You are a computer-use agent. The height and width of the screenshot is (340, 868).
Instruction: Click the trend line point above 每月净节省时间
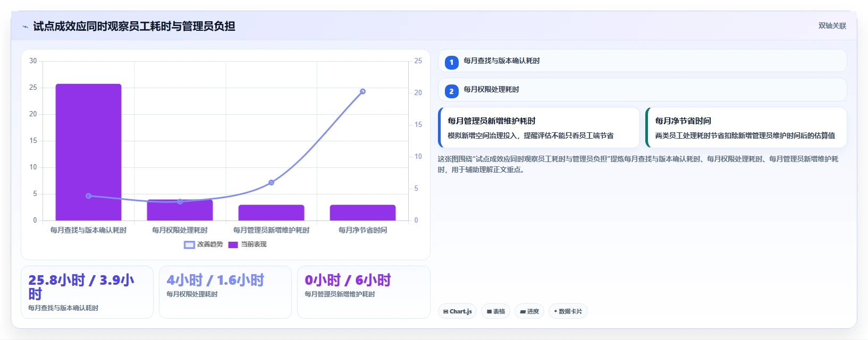tap(363, 91)
